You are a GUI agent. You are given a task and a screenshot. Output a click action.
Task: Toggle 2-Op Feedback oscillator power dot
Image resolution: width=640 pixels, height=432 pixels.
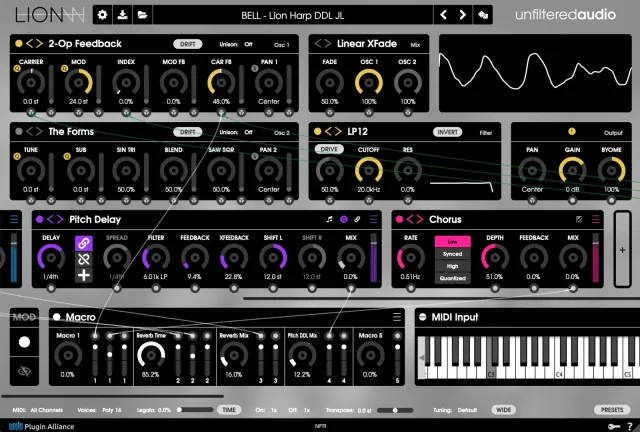point(18,44)
